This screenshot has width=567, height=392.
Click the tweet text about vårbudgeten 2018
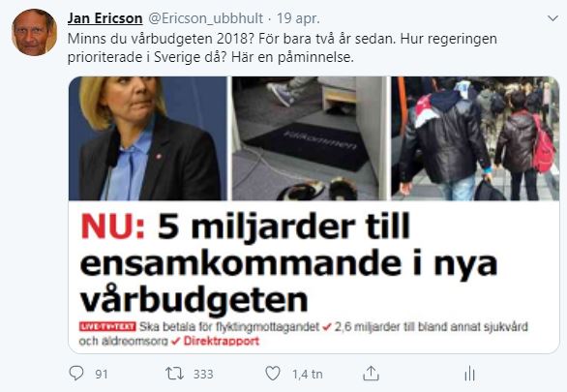point(283,47)
